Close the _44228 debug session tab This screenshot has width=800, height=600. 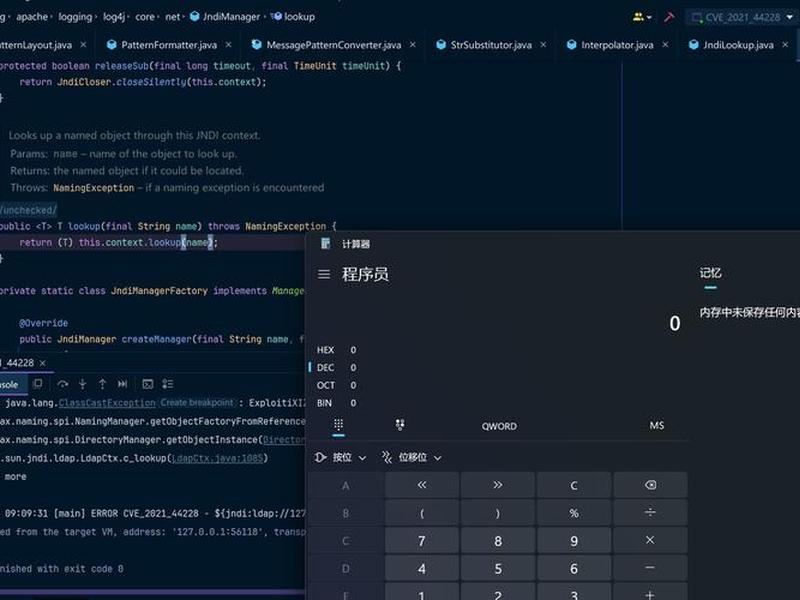click(43, 363)
